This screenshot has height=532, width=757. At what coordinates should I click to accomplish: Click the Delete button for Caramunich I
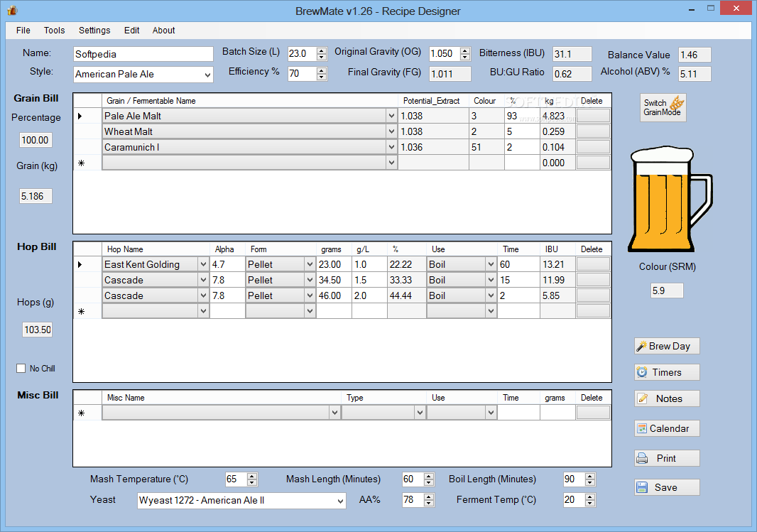[593, 147]
